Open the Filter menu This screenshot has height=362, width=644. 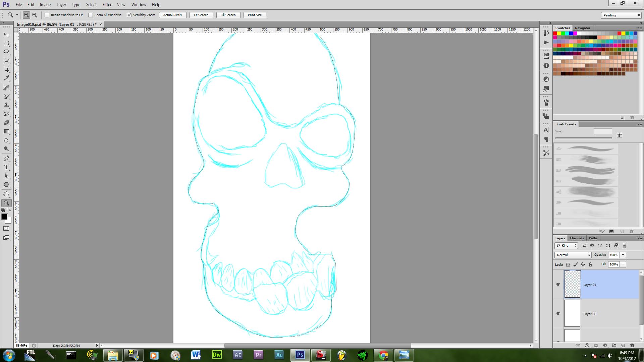pyautogui.click(x=107, y=5)
